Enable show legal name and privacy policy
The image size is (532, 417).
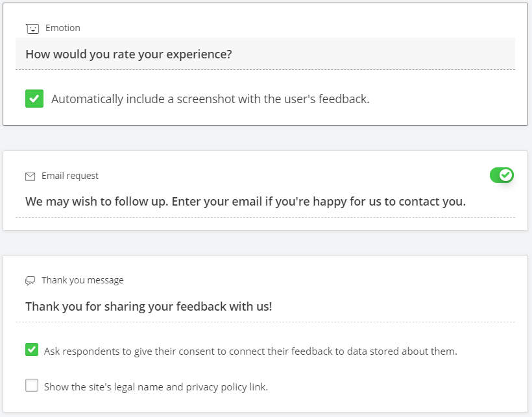32,385
